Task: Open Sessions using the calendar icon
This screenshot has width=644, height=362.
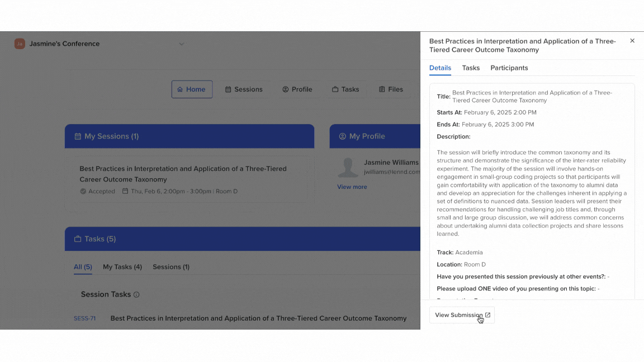Action: (x=228, y=89)
